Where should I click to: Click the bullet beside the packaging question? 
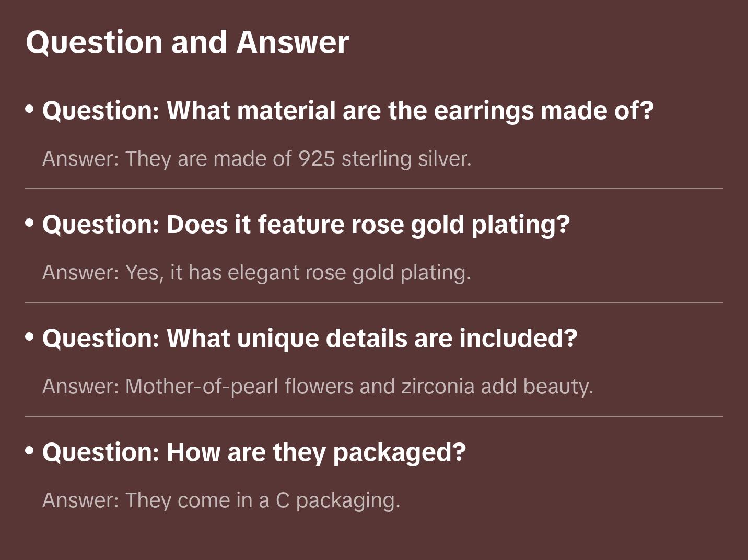(30, 451)
